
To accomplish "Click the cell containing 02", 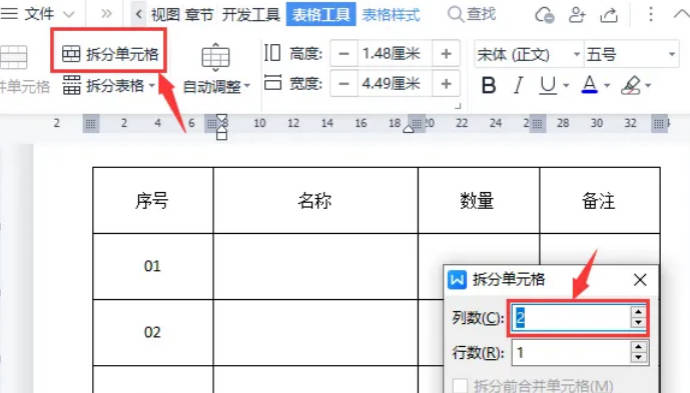I will [153, 332].
